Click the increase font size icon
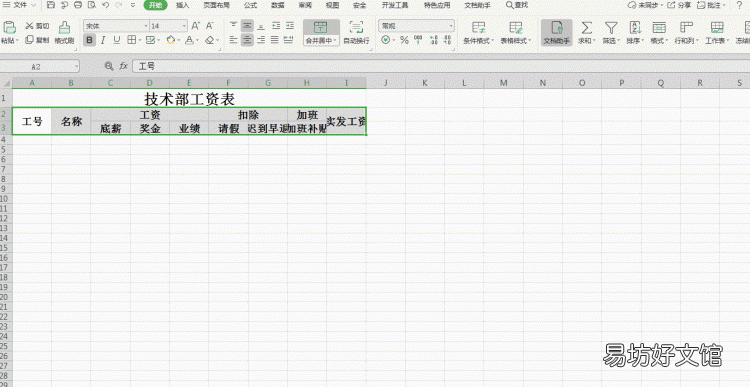This screenshot has width=750, height=387. coord(195,26)
